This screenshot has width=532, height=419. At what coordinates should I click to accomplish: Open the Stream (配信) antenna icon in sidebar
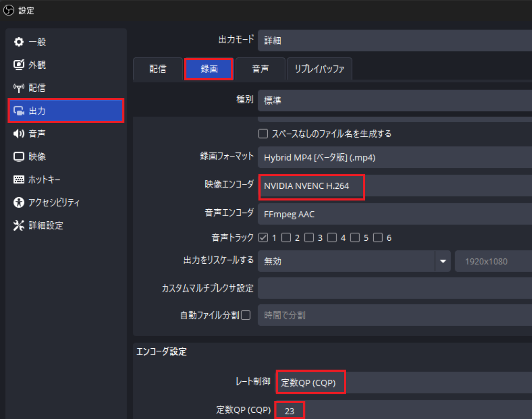point(19,88)
